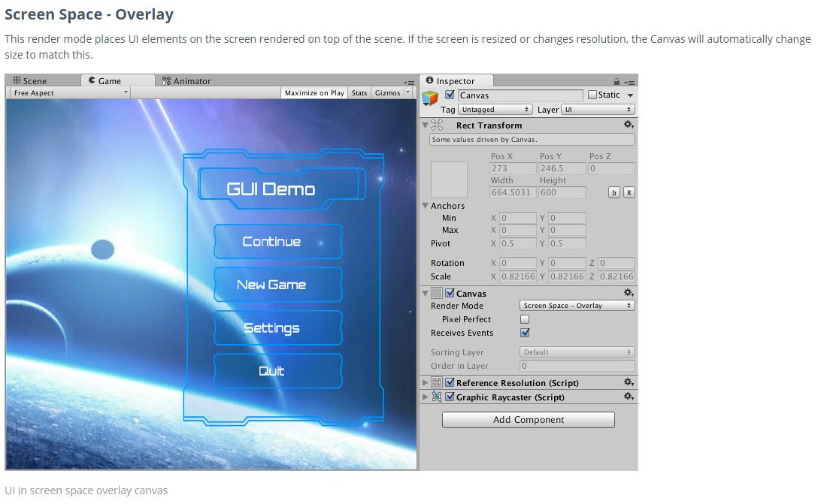The height and width of the screenshot is (504, 821).
Task: Show the Stats overlay
Action: pyautogui.click(x=359, y=92)
